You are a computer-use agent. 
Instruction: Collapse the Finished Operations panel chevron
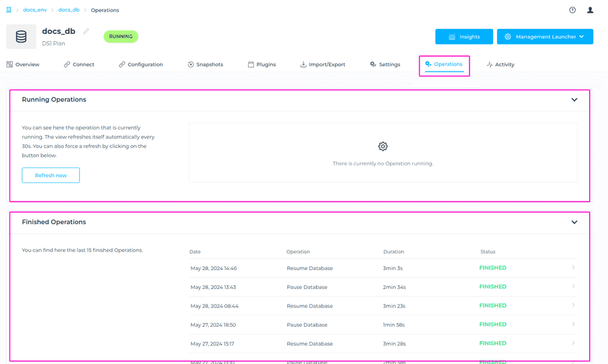coord(574,222)
